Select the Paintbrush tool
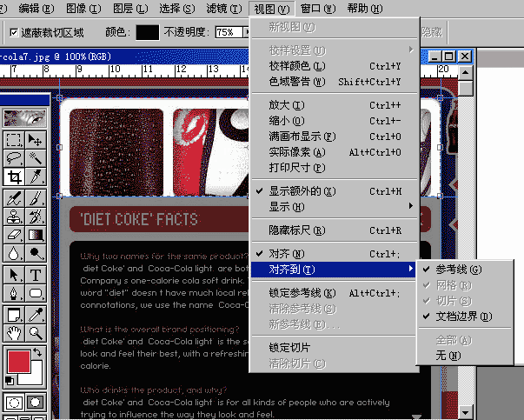Image resolution: width=524 pixels, height=420 pixels. [36, 198]
